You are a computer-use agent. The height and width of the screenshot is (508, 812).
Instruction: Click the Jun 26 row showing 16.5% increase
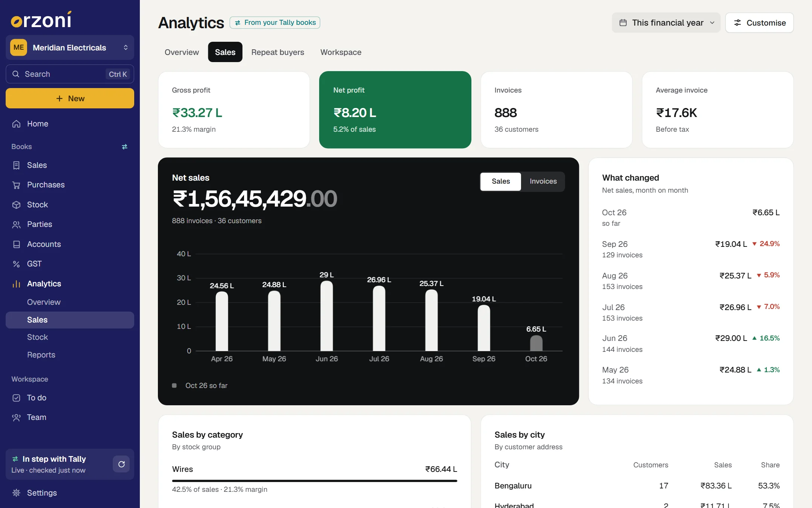pyautogui.click(x=691, y=344)
